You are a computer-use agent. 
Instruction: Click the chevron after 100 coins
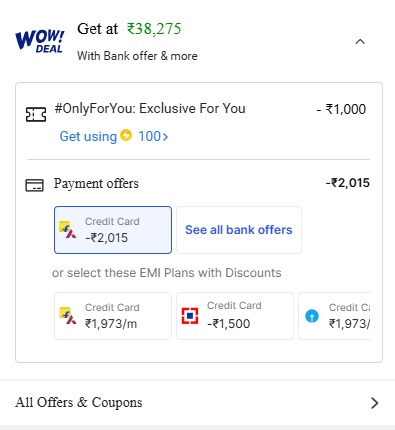tap(165, 137)
